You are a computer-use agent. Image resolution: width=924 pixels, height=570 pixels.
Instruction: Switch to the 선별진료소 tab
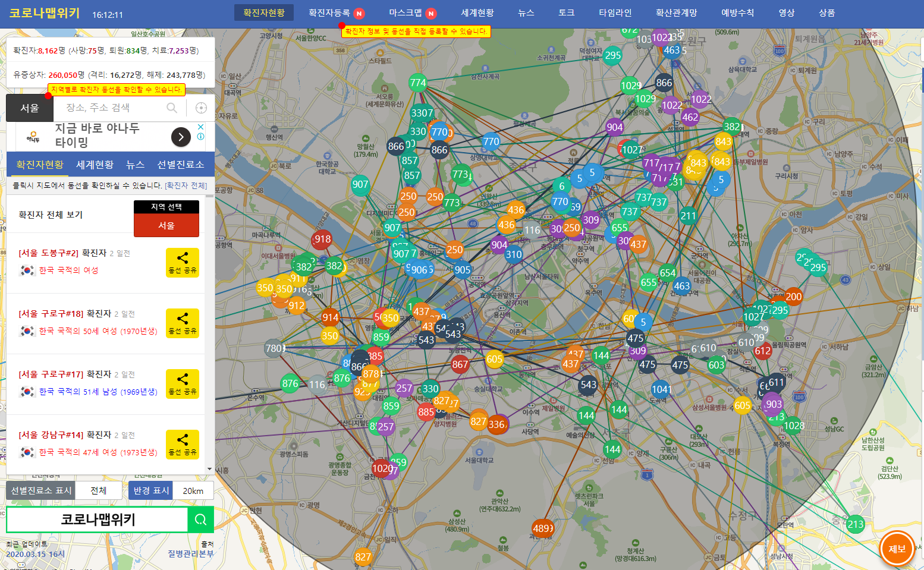[x=180, y=165]
